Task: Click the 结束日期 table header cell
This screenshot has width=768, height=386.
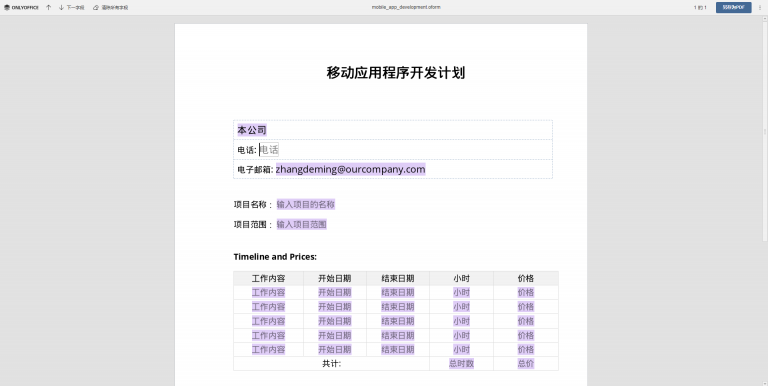Action: click(x=398, y=278)
